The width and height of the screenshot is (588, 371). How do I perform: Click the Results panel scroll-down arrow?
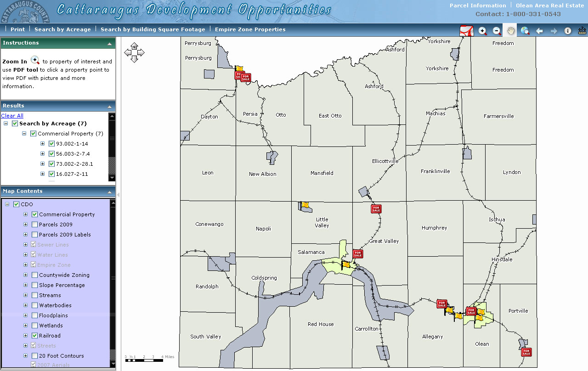pos(112,178)
